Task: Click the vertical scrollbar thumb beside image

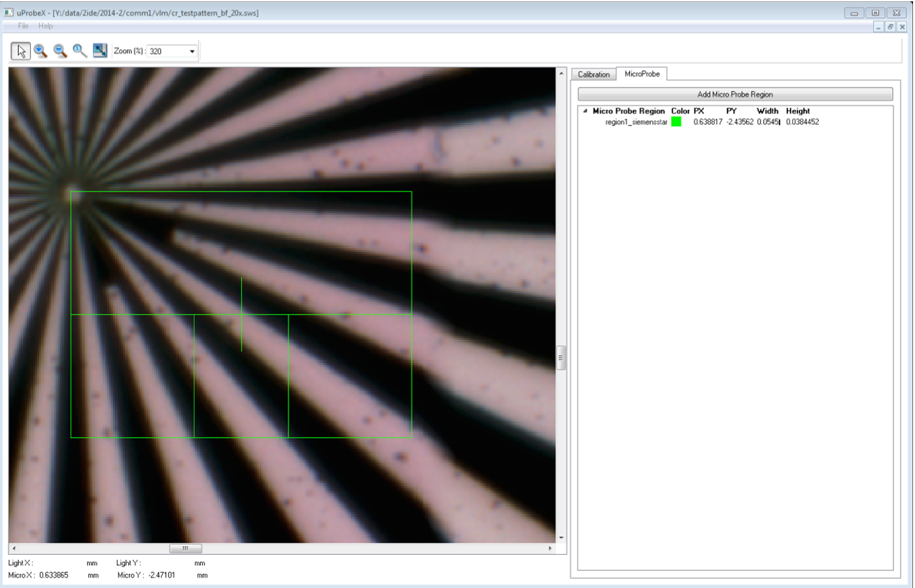Action: (561, 358)
